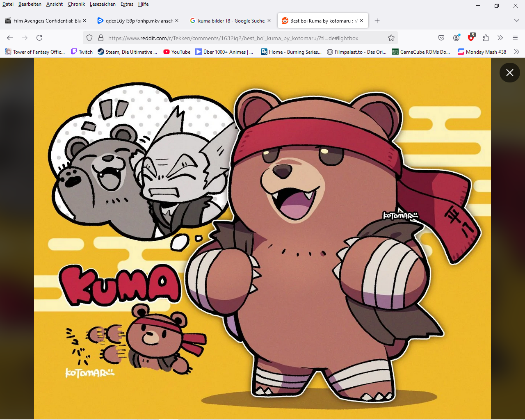Screen dimensions: 525x420
Task: Go back to previous page
Action: 10,38
